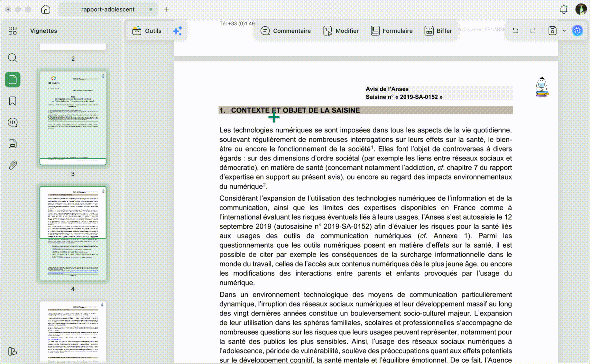
Task: Open a new tab with plus button
Action: [x=166, y=9]
